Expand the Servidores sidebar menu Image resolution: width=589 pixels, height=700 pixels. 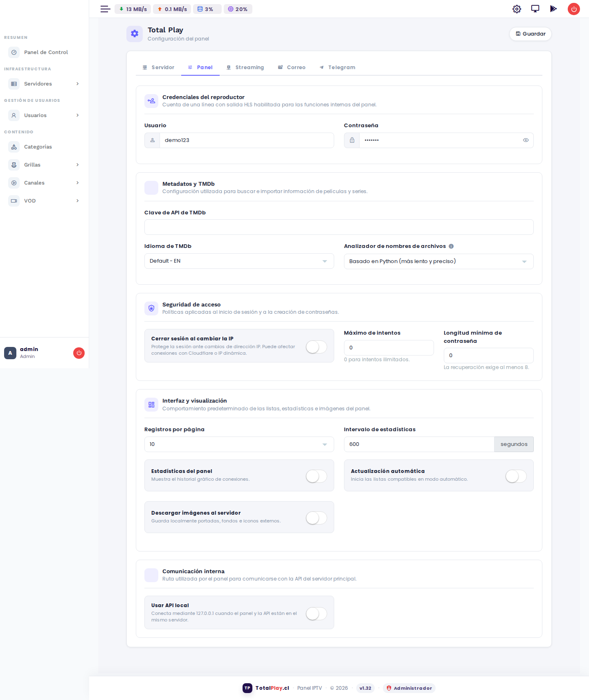point(44,84)
